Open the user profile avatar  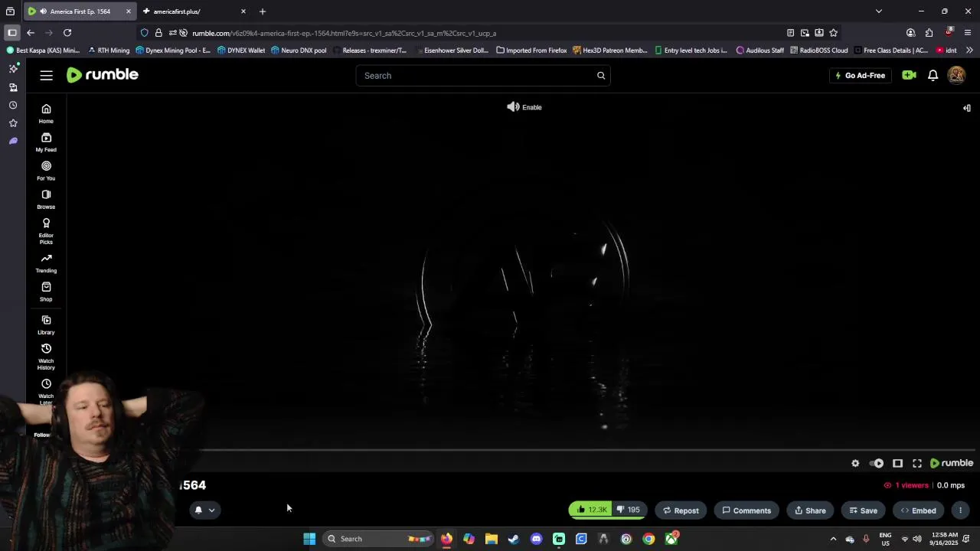coord(956,75)
